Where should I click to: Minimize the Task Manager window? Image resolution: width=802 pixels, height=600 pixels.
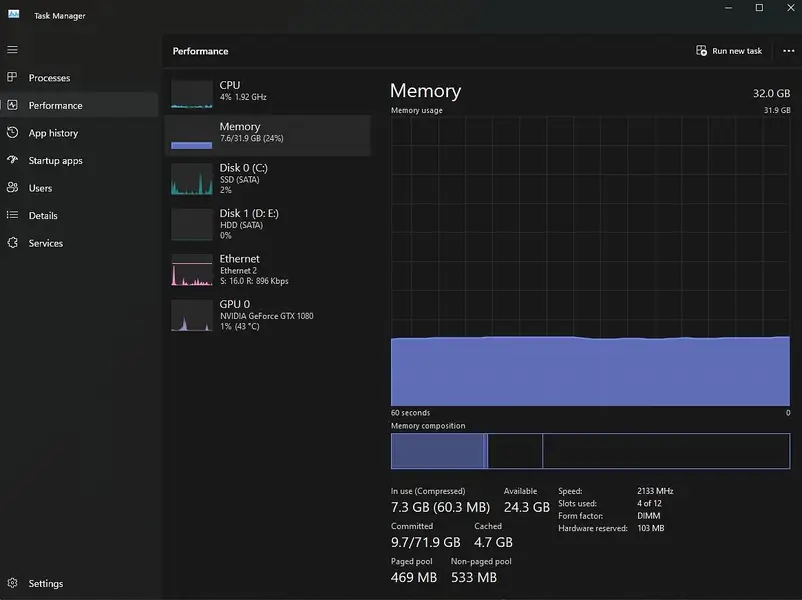(728, 8)
